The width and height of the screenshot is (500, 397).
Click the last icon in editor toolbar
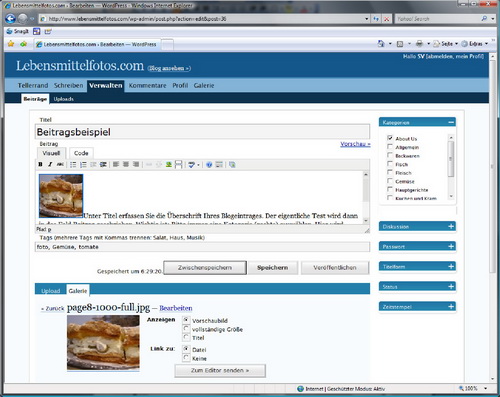pyautogui.click(x=232, y=165)
